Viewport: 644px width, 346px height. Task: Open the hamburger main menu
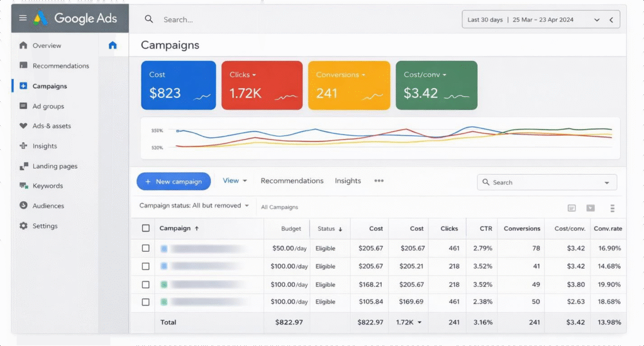coord(23,18)
